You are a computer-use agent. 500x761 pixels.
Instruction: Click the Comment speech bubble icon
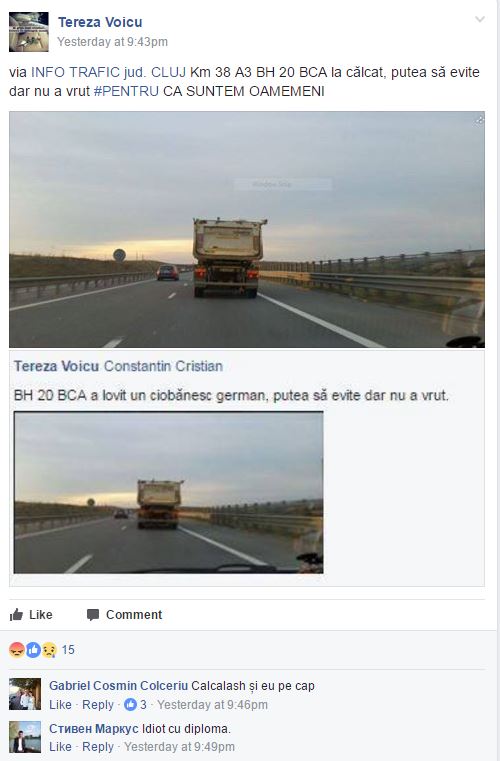93,615
